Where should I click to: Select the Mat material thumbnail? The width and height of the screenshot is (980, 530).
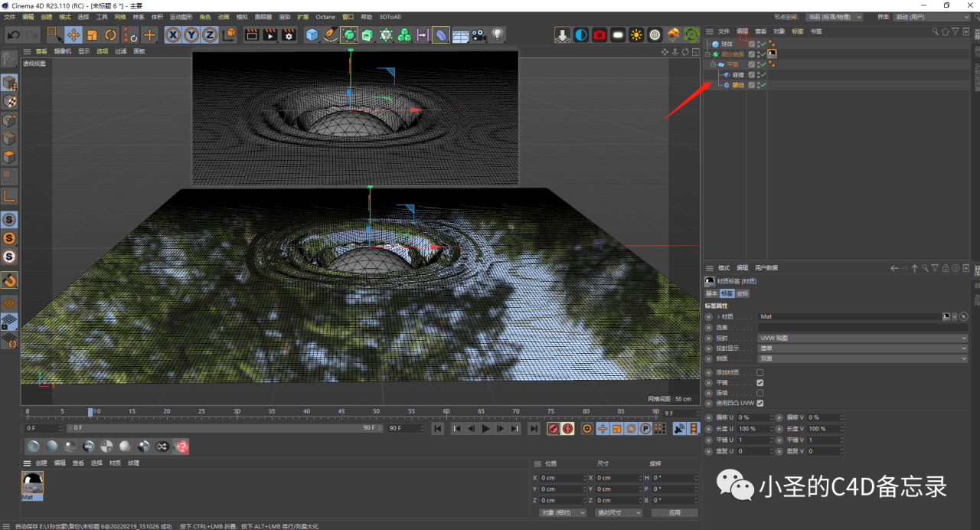31,483
